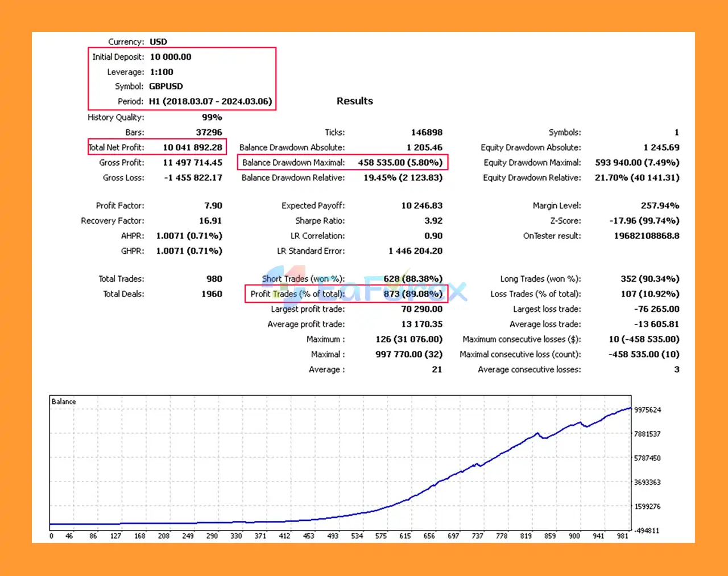Select the Profit Factor value 7.90
The height and width of the screenshot is (576, 728).
[x=213, y=206]
